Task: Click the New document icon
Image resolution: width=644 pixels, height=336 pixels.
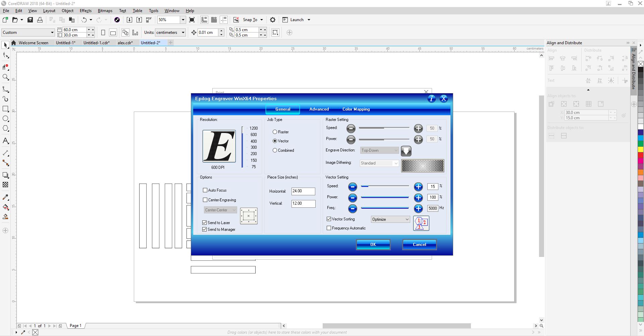Action: (5, 20)
